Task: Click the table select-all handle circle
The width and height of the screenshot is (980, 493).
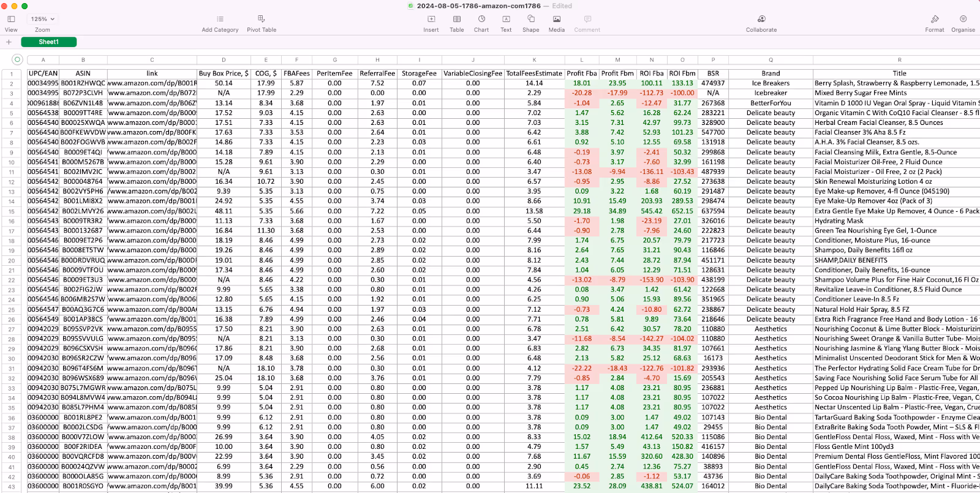Action: click(x=17, y=59)
